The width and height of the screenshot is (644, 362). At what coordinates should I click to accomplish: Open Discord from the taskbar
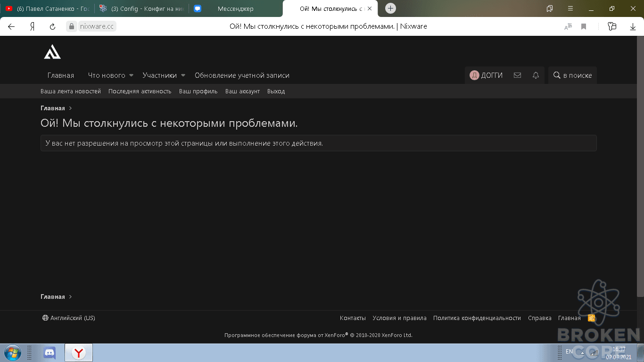(50, 353)
